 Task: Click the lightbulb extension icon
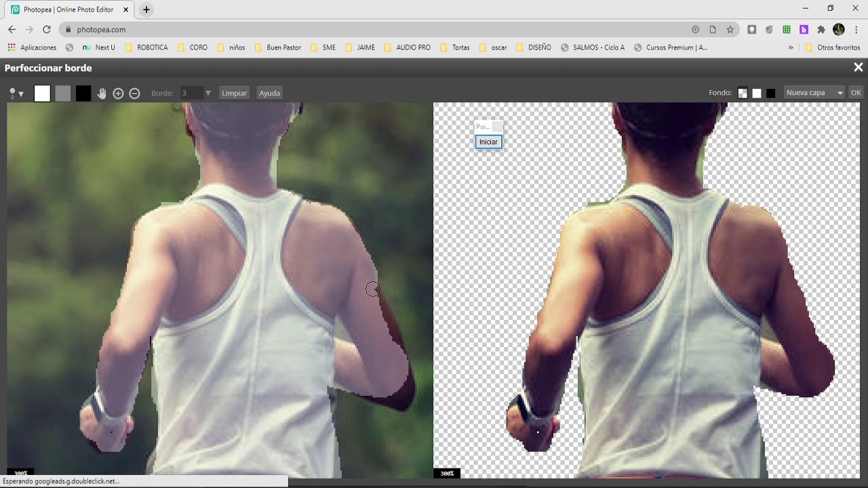pyautogui.click(x=752, y=30)
